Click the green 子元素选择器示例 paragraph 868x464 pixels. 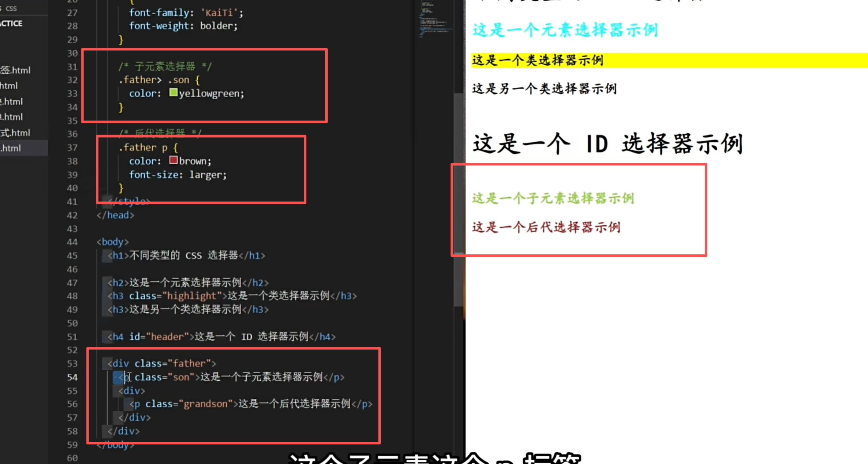click(x=553, y=198)
